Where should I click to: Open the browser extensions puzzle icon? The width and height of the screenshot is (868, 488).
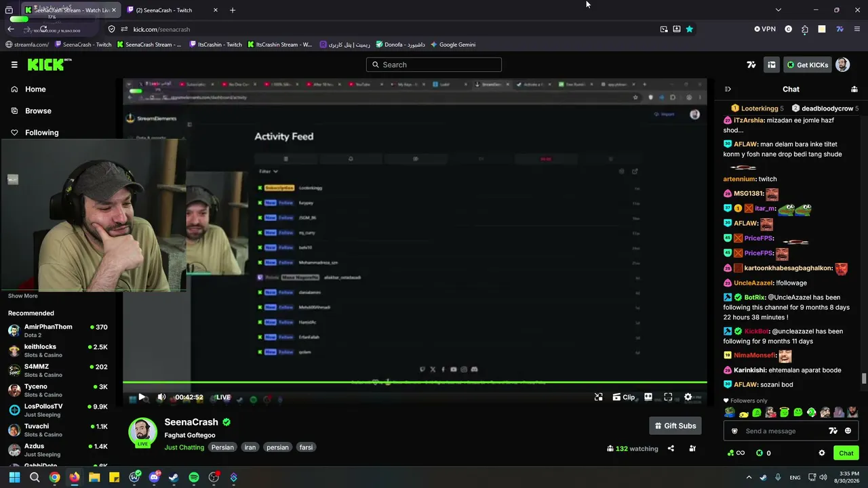(805, 29)
